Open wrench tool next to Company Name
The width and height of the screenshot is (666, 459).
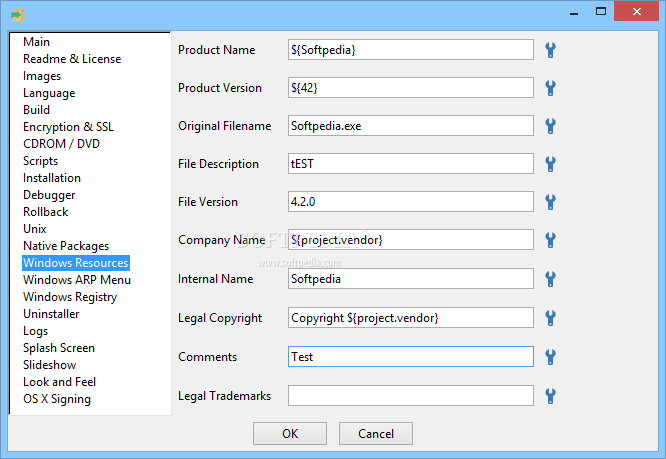(550, 240)
